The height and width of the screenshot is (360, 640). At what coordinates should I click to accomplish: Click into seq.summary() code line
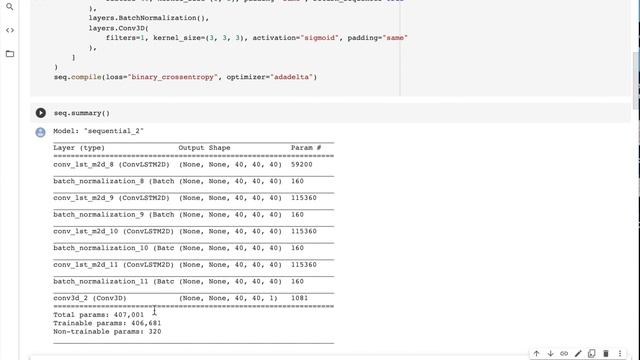click(82, 113)
